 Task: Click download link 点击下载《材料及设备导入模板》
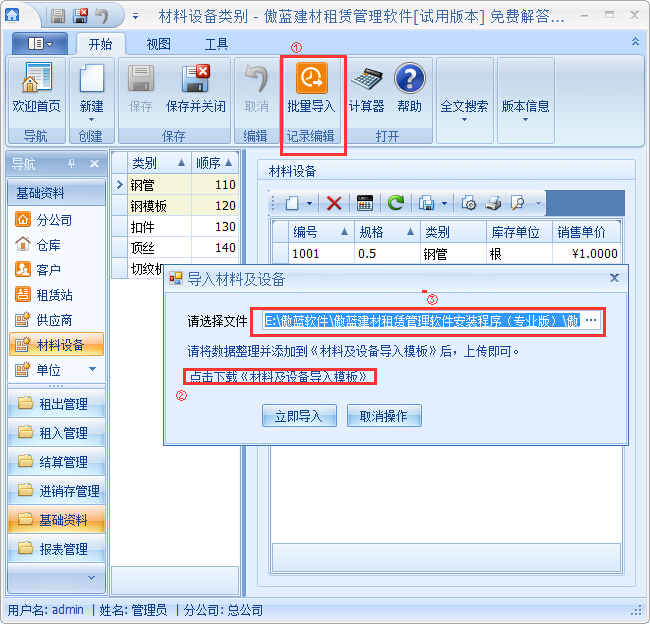click(278, 376)
